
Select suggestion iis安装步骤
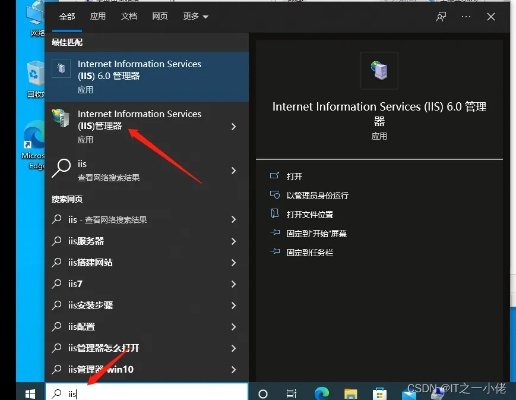pos(90,305)
